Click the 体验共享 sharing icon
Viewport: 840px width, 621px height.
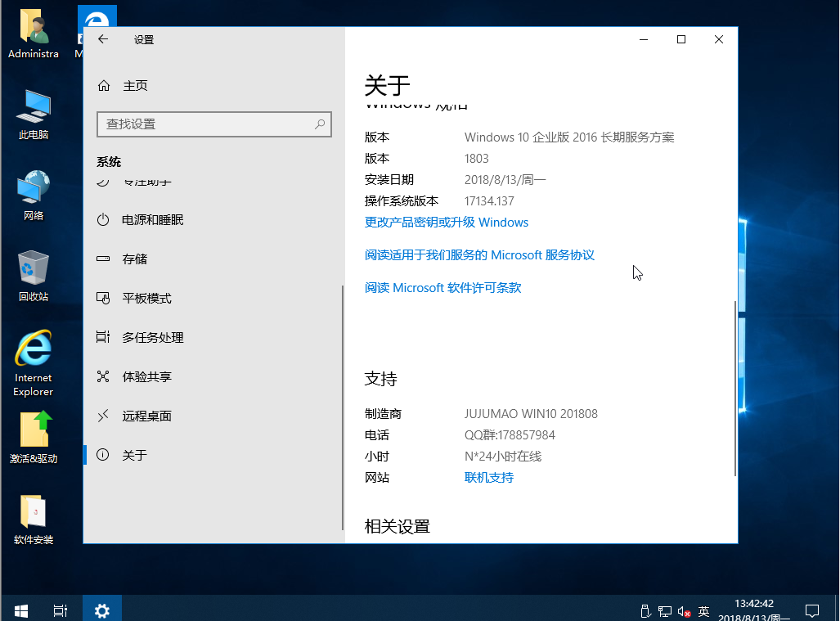pyautogui.click(x=103, y=376)
